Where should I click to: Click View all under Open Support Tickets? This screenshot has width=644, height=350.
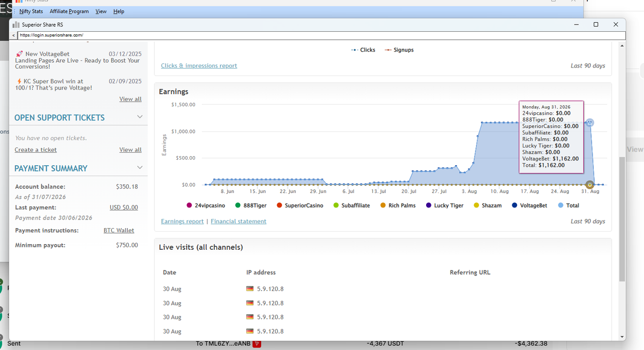pyautogui.click(x=130, y=150)
